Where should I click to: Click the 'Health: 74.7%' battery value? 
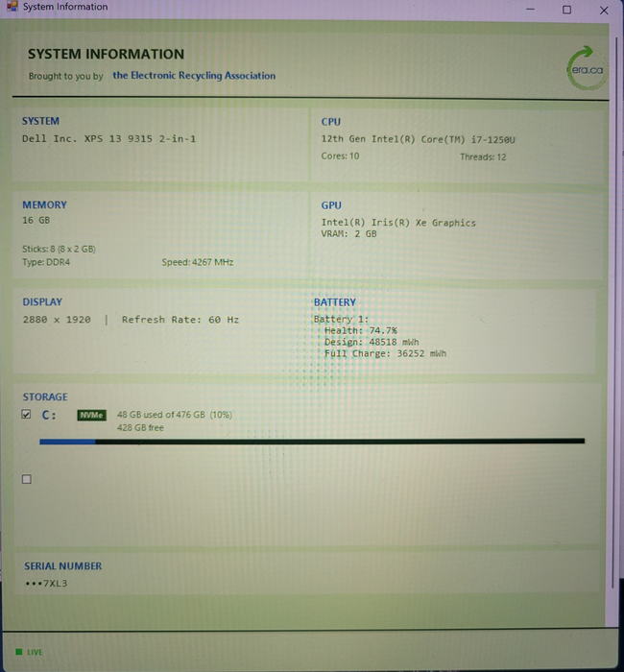tap(361, 330)
